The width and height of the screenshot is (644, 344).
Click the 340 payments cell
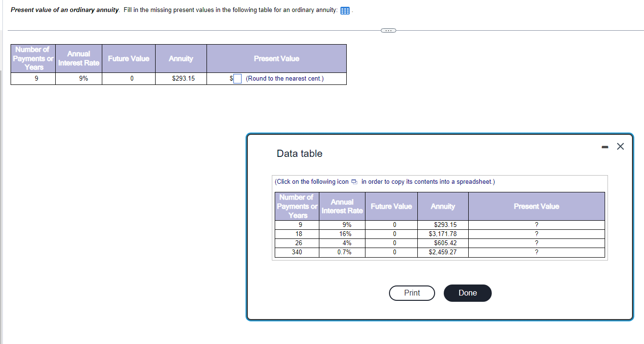click(296, 252)
